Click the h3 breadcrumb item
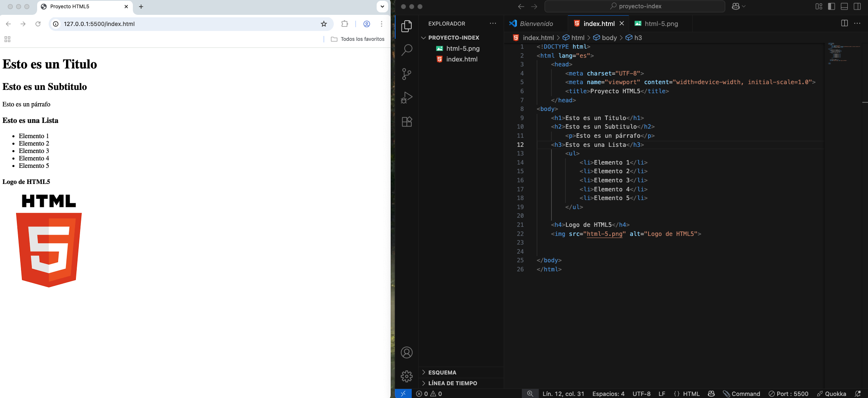This screenshot has width=868, height=398. click(634, 38)
